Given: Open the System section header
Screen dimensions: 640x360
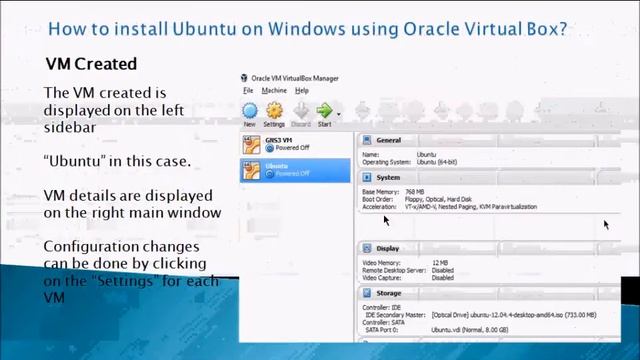Looking at the screenshot, I should click(x=489, y=178).
